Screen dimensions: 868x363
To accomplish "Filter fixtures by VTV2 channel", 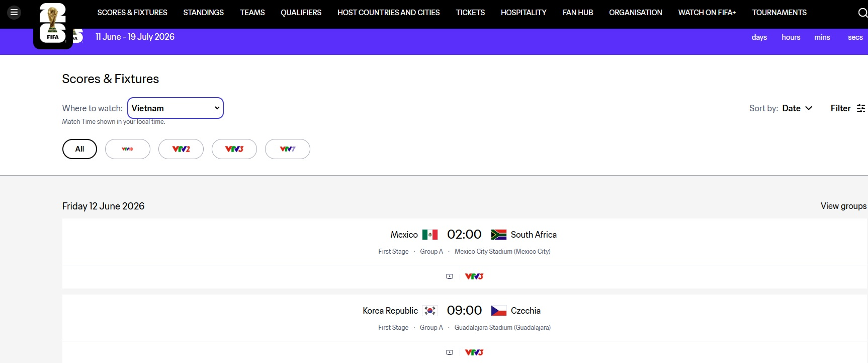I will [181, 149].
